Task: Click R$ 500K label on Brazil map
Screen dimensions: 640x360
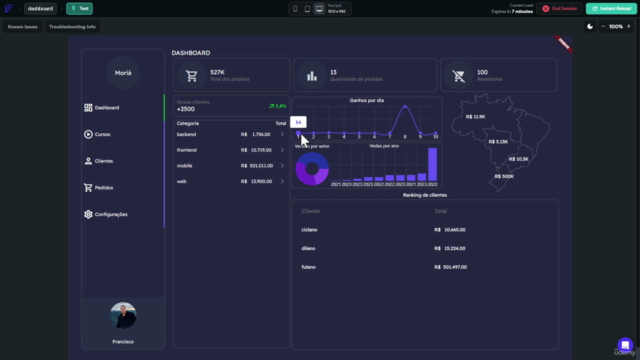Action: point(504,176)
